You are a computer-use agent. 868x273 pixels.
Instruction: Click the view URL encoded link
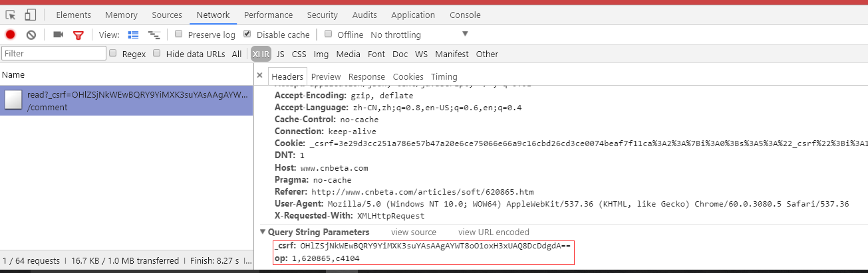[x=494, y=232]
